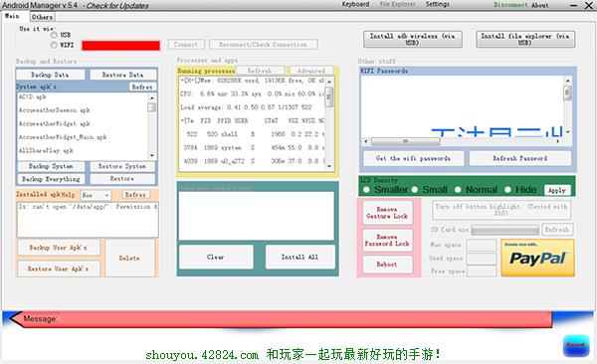This screenshot has height=364, width=597.
Task: Click the SD Card use progress bar
Action: tap(505, 230)
